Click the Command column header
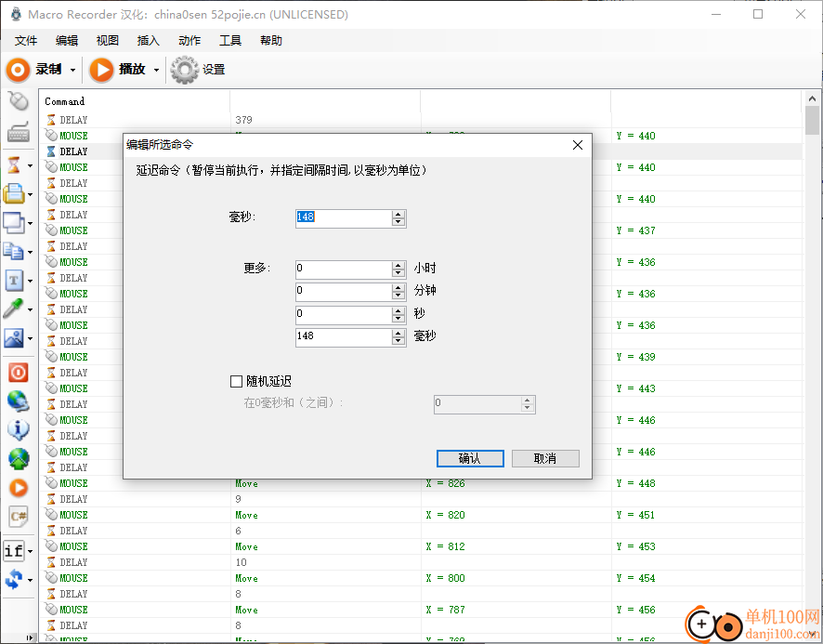The height and width of the screenshot is (644, 823). [x=135, y=101]
